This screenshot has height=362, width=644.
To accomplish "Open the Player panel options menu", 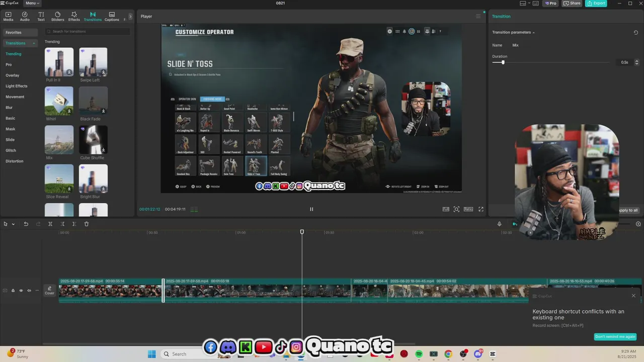I will [x=478, y=16].
